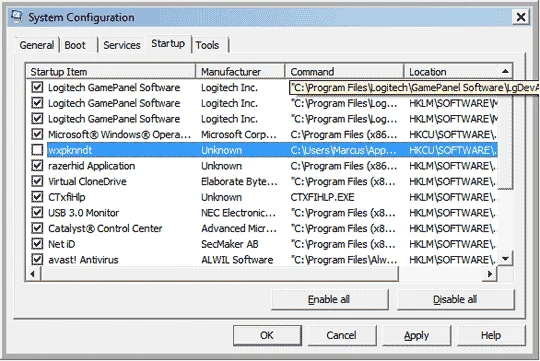The width and height of the screenshot is (540, 361).
Task: Uncheck the USB 3.0 Monitor checkbox
Action: [x=37, y=213]
